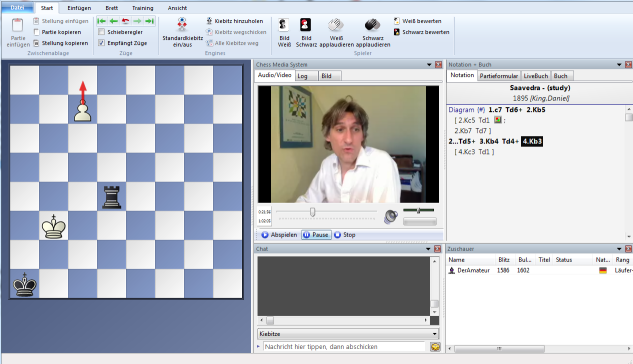Click the media icon after 2.Kc5 Td1
Viewport: 633px width, 364px height.
pyautogui.click(x=498, y=120)
